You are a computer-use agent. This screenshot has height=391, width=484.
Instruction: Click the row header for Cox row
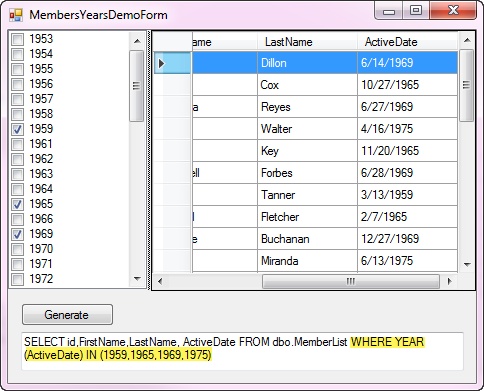click(x=173, y=85)
